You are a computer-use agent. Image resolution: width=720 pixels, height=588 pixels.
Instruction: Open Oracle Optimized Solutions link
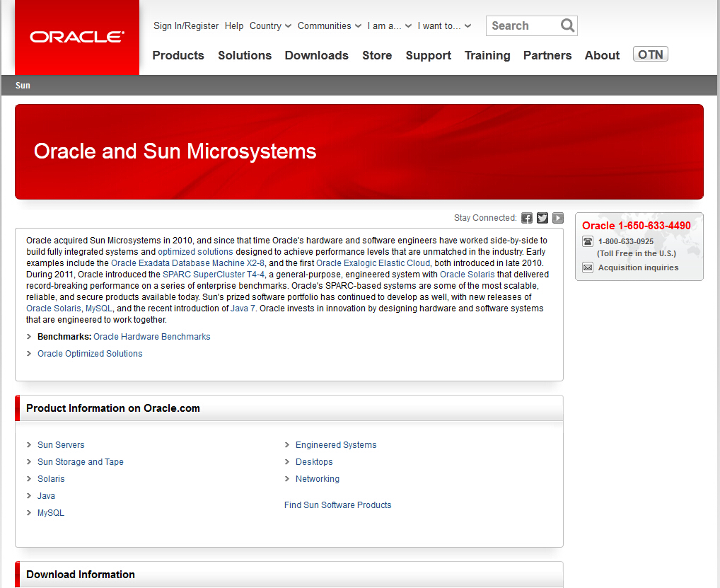(x=90, y=354)
